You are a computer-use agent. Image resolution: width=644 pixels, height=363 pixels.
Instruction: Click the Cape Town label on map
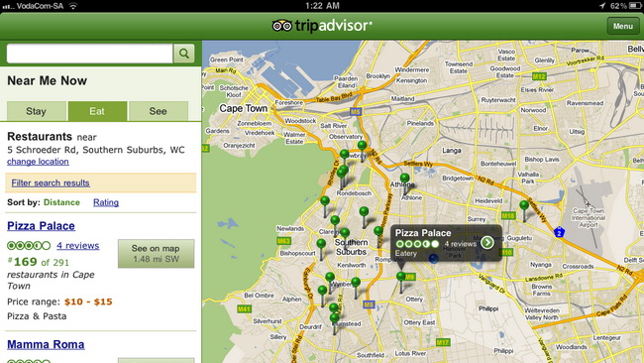coord(243,108)
